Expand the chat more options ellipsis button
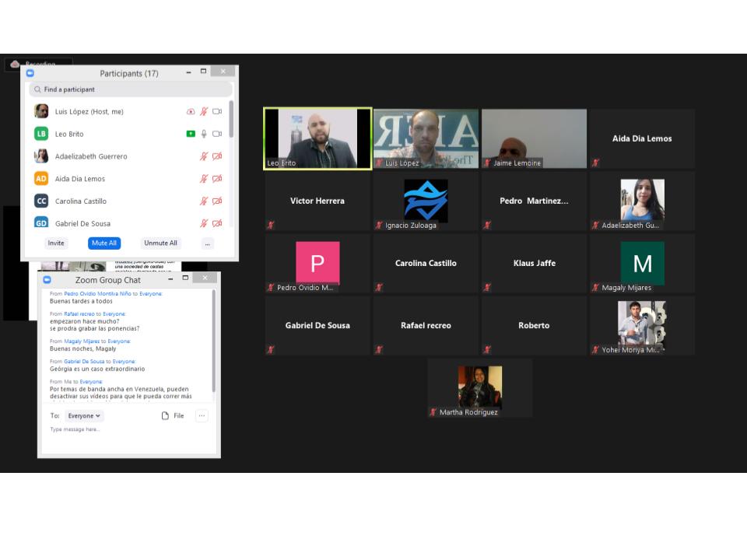 click(x=202, y=416)
